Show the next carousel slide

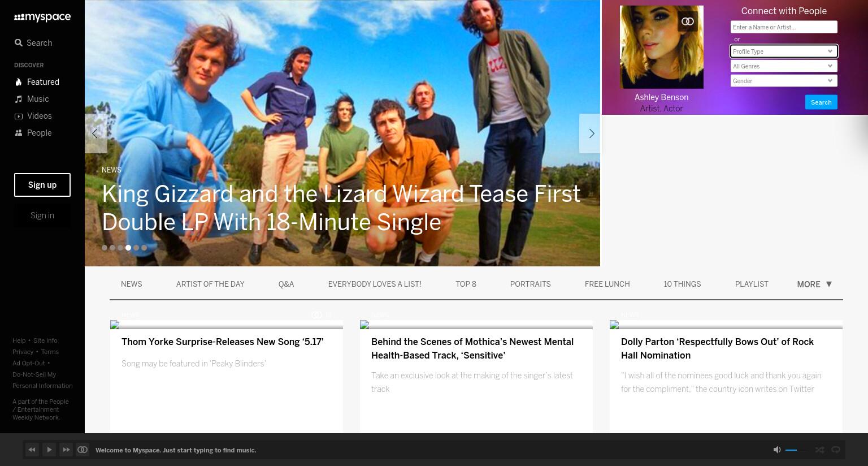[591, 133]
